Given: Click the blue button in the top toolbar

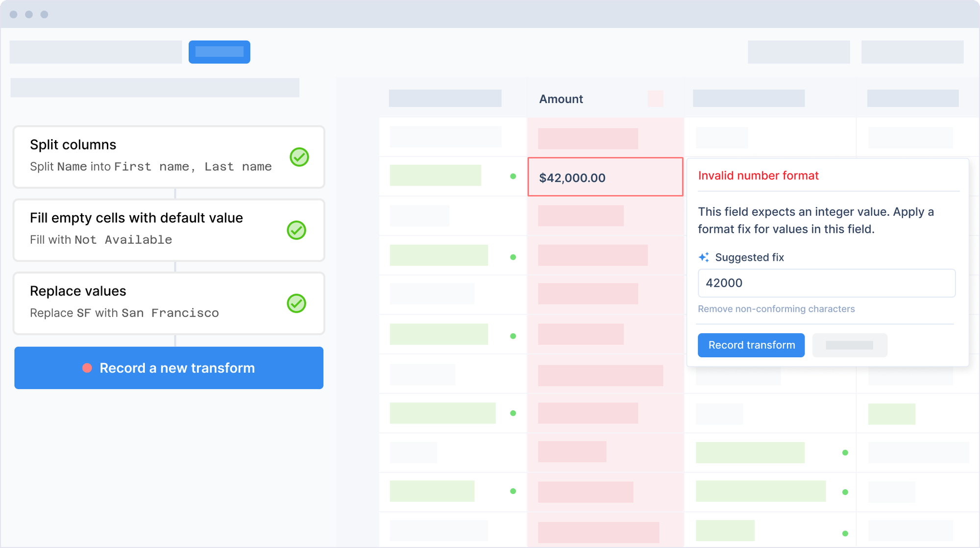Looking at the screenshot, I should [x=219, y=52].
